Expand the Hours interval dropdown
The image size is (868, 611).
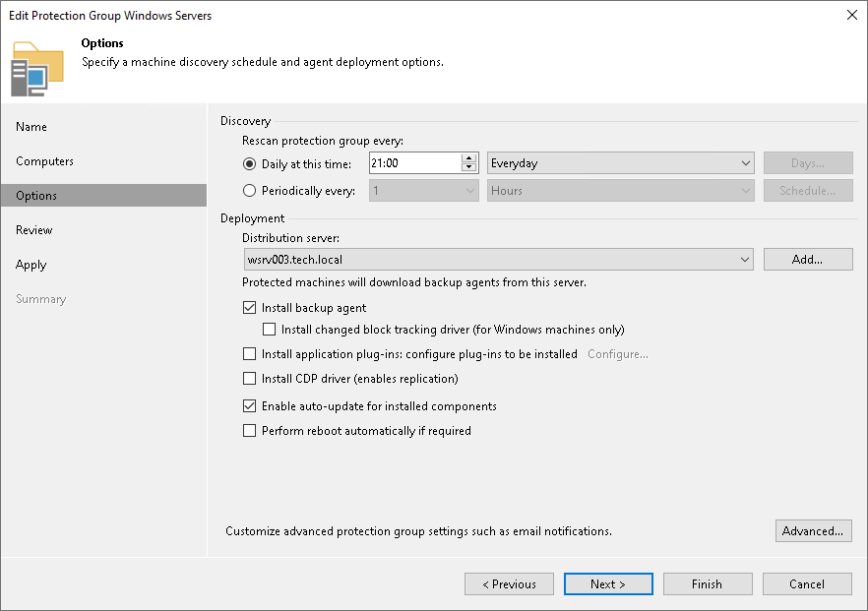click(x=745, y=190)
